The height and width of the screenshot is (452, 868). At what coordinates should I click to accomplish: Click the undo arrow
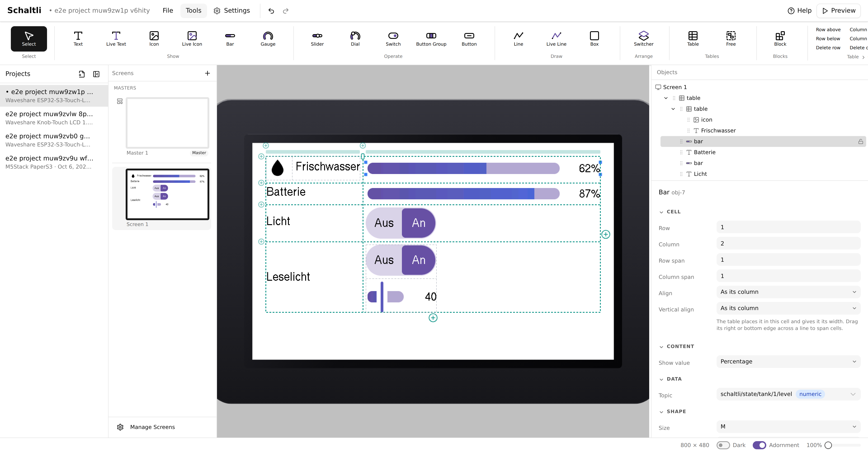[271, 11]
